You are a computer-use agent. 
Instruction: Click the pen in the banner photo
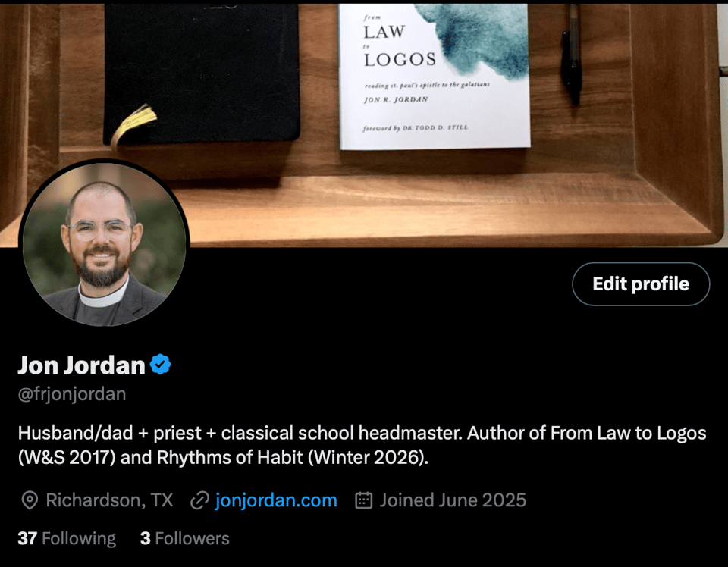point(572,55)
